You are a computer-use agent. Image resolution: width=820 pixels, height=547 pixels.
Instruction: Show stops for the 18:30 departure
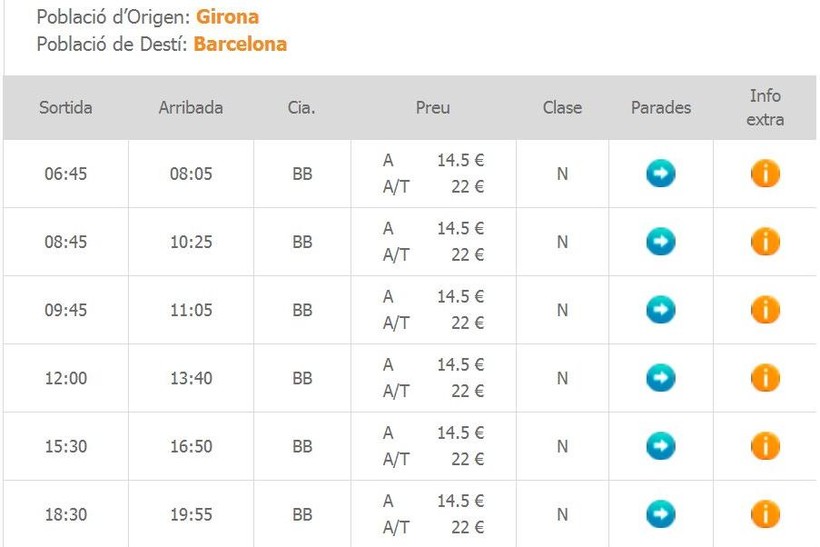coord(660,514)
